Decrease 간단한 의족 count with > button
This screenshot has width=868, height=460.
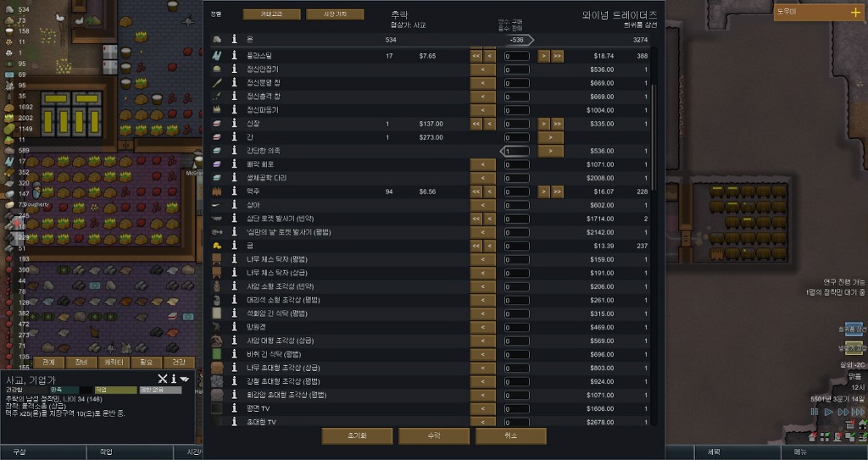click(550, 151)
